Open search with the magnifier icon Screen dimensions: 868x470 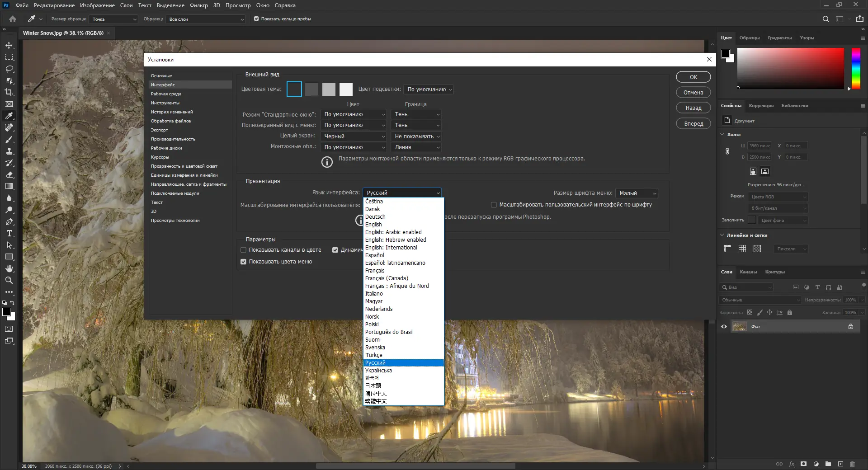826,19
